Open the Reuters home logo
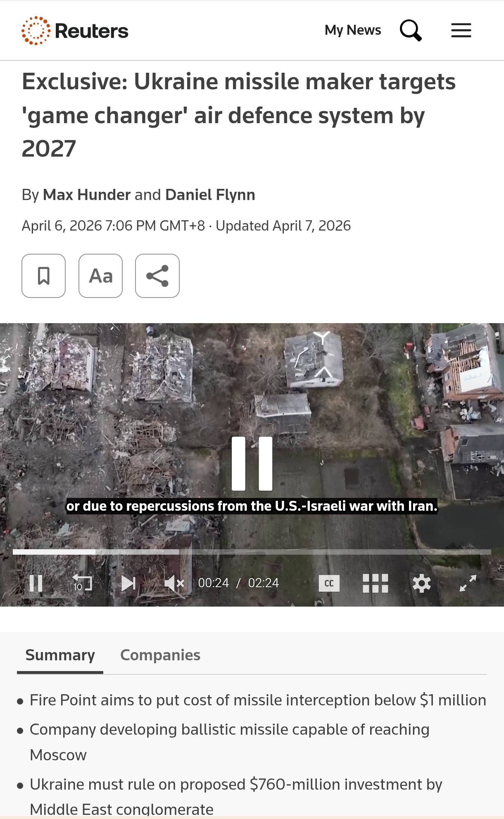Viewport: 504px width, 819px height. 75,31
